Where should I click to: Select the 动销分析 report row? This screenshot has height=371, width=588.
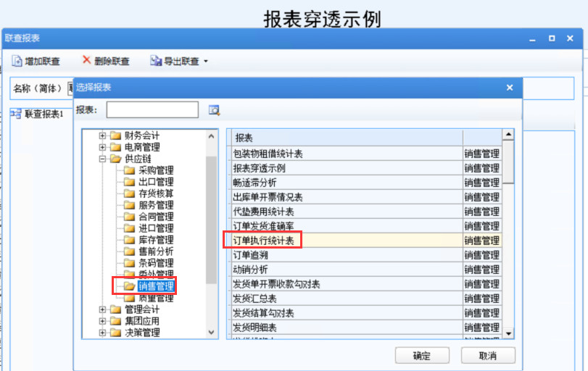coord(347,270)
